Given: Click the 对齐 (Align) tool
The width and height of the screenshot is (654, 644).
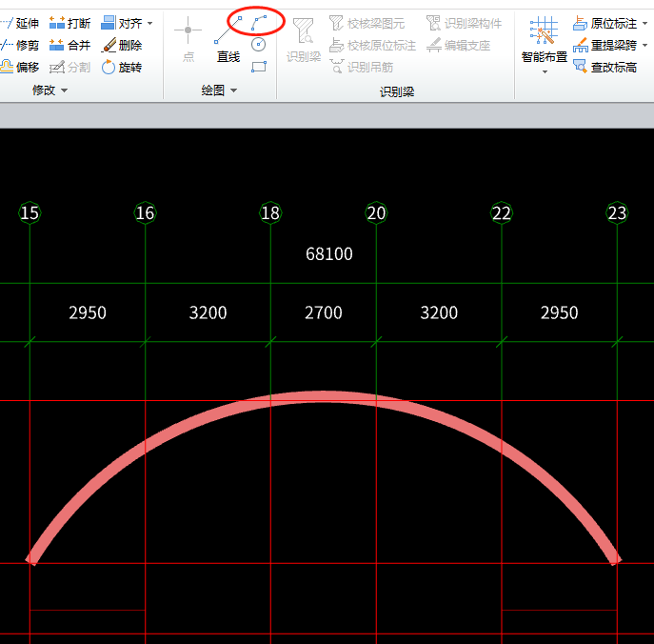Looking at the screenshot, I should click(121, 23).
